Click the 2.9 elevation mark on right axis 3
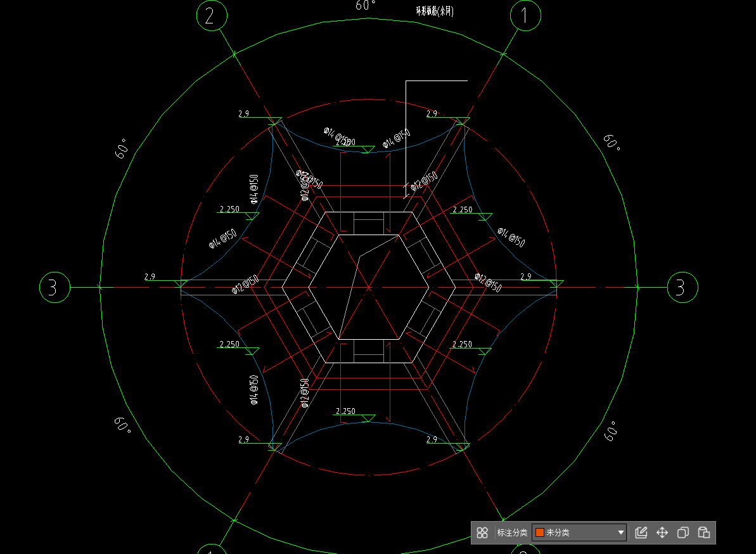 [525, 277]
